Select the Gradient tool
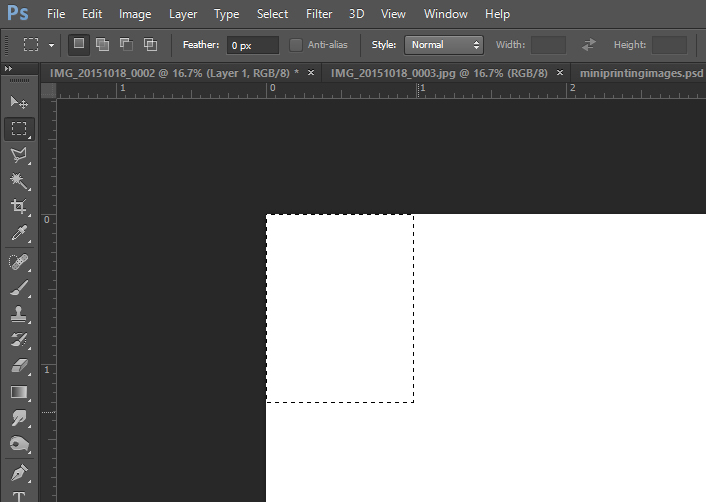Screen dimensions: 706x502 19,392
